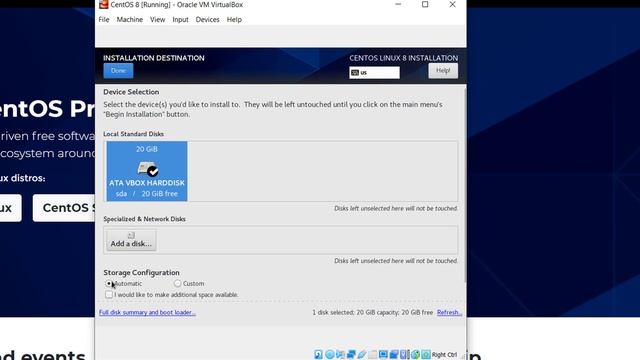Viewport: 640px width, 360px height.
Task: Click the 'CentOS S' button in background webpage
Action: point(64,208)
